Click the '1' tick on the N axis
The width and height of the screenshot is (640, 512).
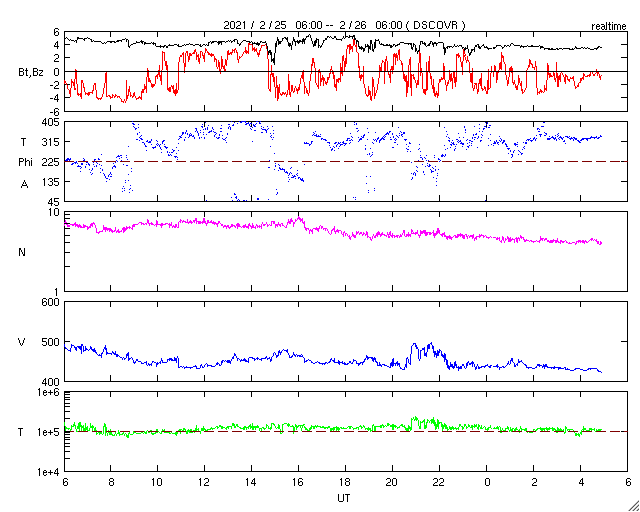pyautogui.click(x=58, y=292)
